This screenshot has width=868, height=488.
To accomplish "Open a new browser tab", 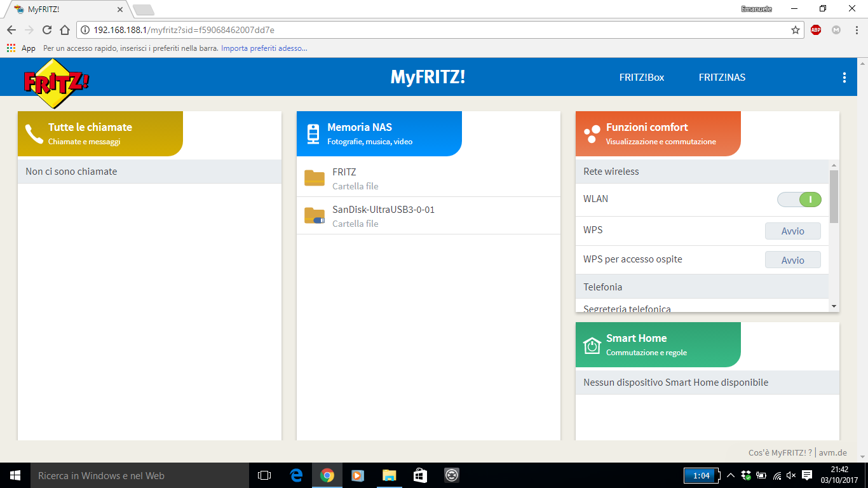I will [x=144, y=10].
